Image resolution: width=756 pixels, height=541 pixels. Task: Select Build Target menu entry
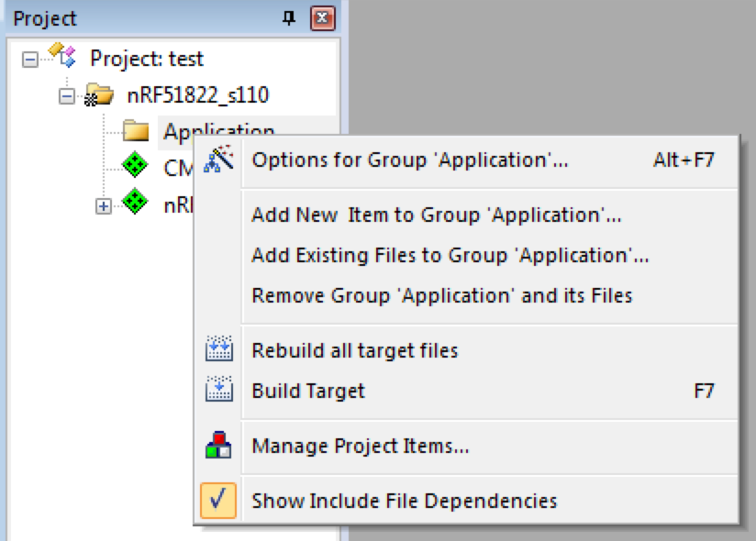(308, 391)
